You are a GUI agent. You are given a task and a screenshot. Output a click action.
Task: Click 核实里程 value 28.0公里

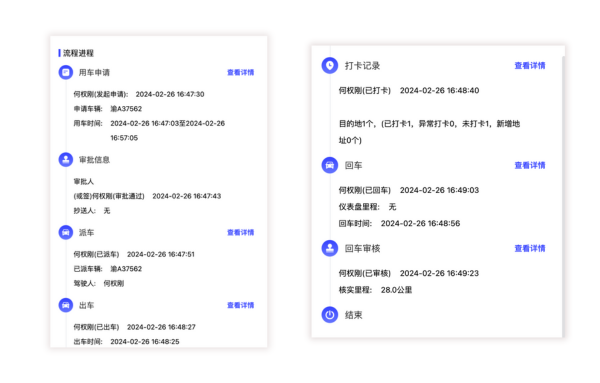coord(396,290)
